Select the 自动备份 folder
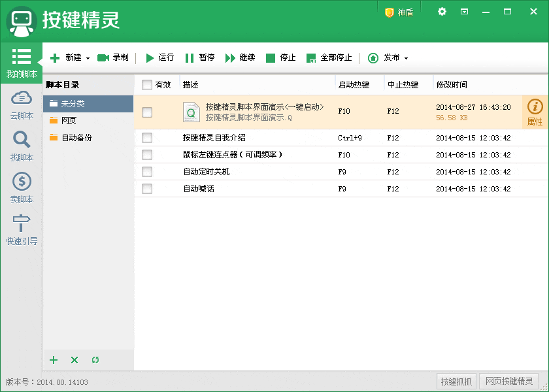Image resolution: width=549 pixels, height=392 pixels. tap(76, 139)
